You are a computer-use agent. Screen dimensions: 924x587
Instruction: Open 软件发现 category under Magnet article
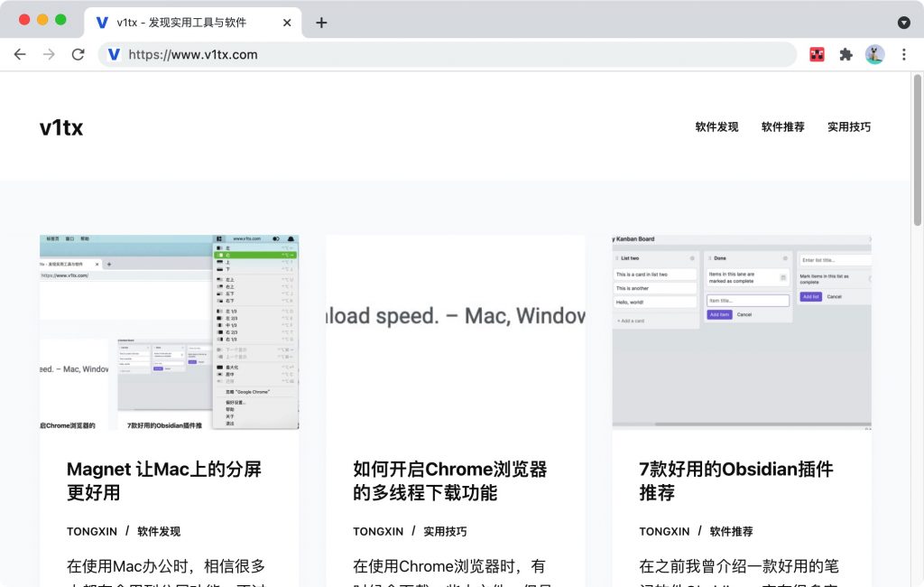(x=159, y=532)
